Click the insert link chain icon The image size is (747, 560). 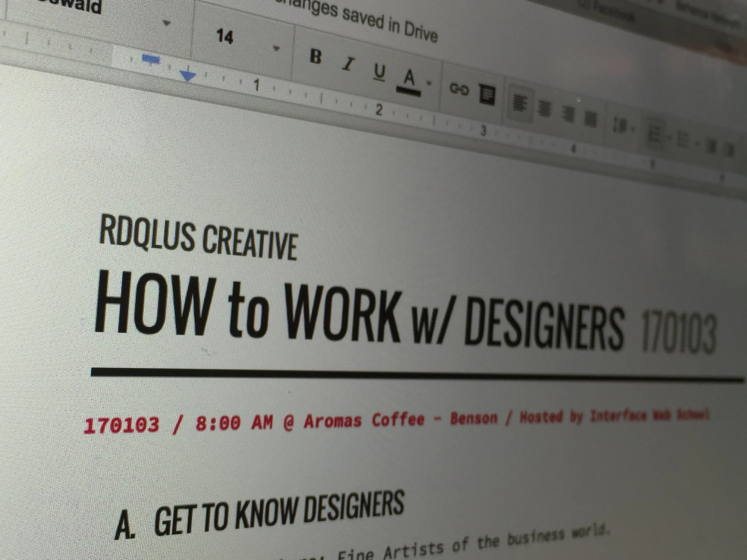(x=459, y=90)
